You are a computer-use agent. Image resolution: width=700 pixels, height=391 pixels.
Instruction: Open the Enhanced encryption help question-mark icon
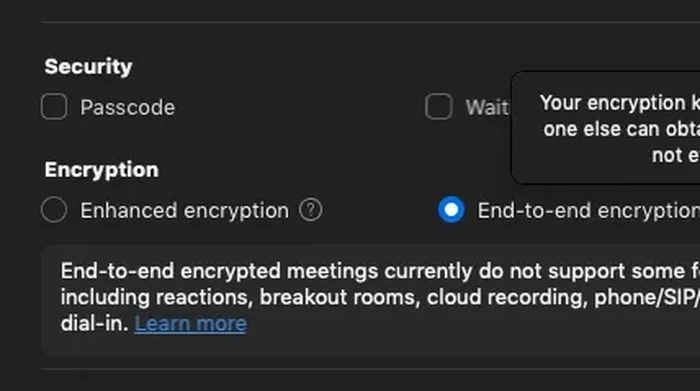click(311, 210)
